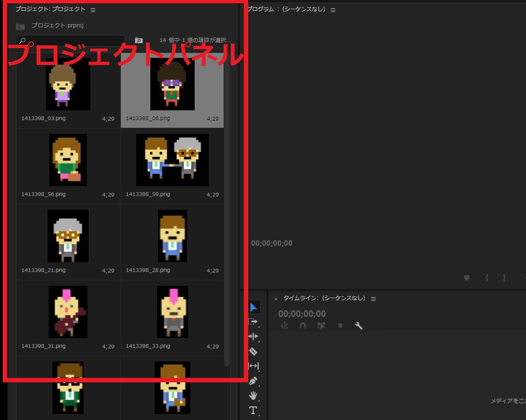Toggle Snap magnet in timeline
The image size is (526, 420).
(302, 326)
